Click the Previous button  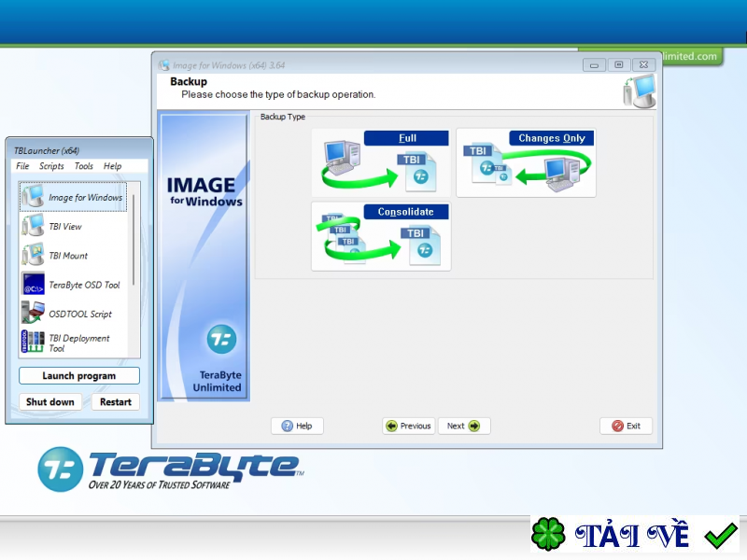click(408, 426)
